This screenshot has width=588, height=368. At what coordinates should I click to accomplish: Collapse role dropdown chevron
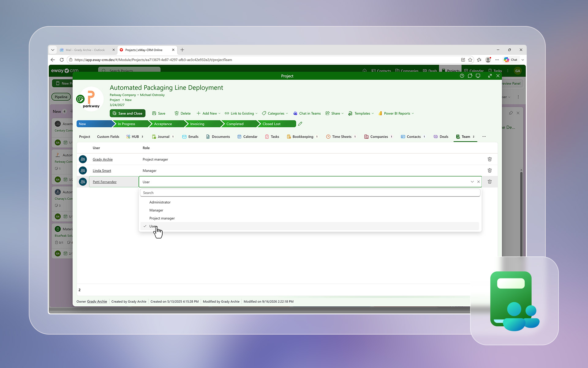click(x=472, y=182)
